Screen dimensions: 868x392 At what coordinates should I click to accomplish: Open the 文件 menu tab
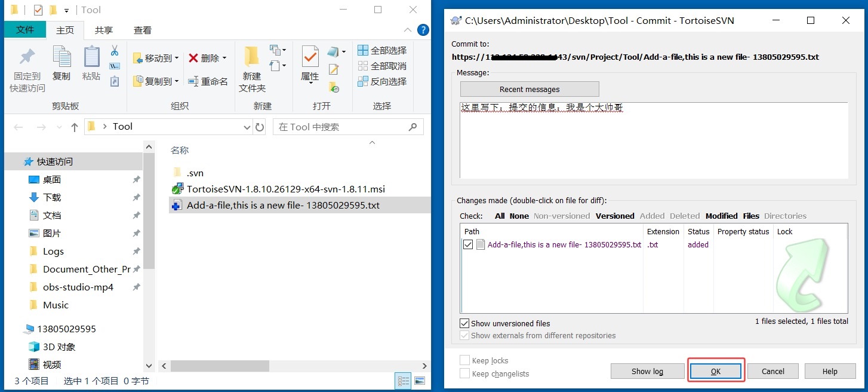click(25, 30)
